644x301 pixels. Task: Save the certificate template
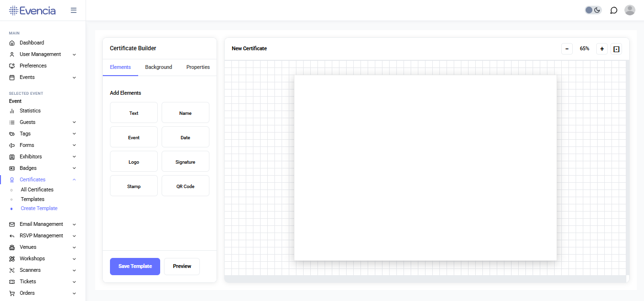pos(135,267)
